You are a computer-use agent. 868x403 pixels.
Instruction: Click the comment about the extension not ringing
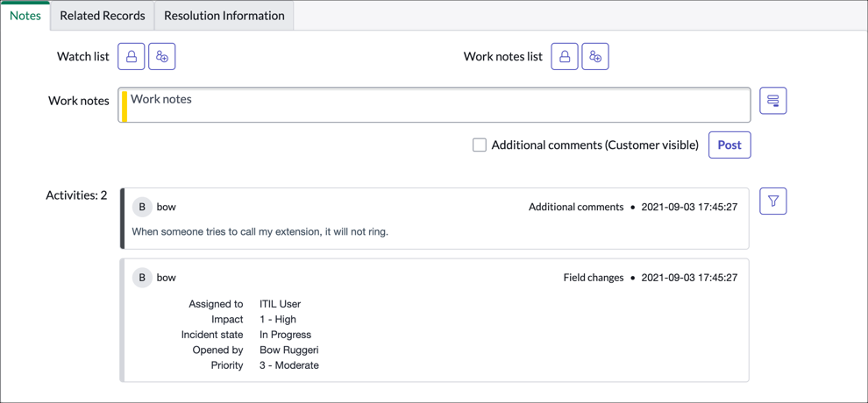point(260,232)
